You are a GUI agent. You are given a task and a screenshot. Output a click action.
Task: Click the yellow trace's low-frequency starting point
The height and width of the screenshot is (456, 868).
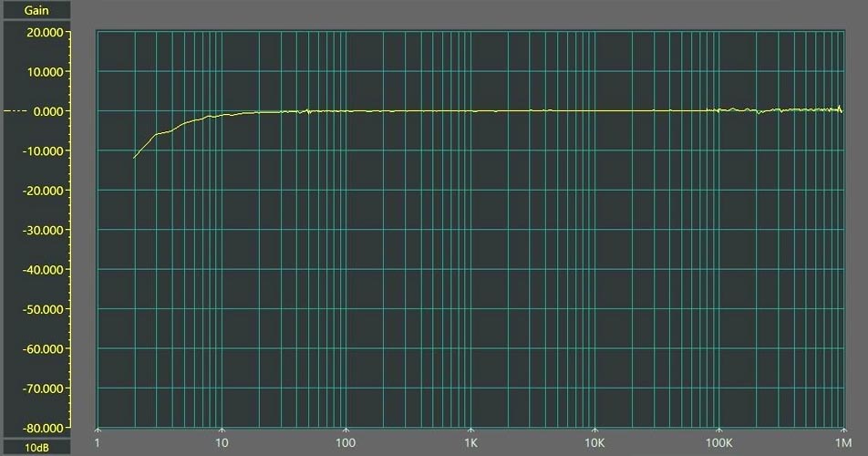(135, 158)
